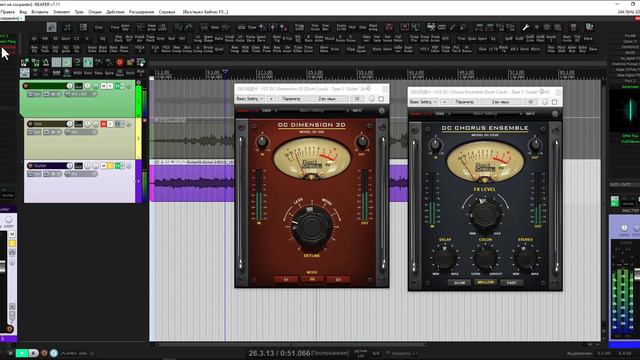640x360 pixels.
Task: Click the red circular icon in main toolbar
Action: 120,62
